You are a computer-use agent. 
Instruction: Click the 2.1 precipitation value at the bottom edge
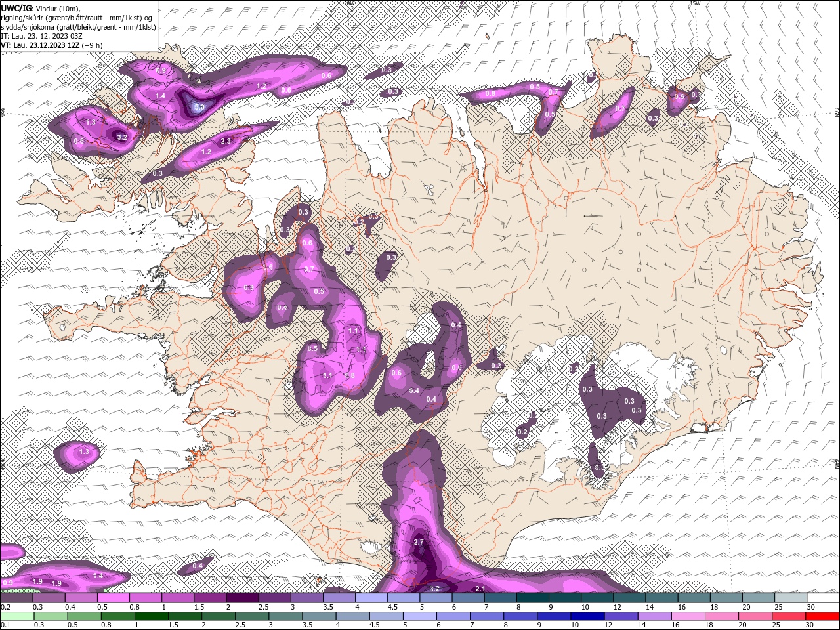(480, 589)
